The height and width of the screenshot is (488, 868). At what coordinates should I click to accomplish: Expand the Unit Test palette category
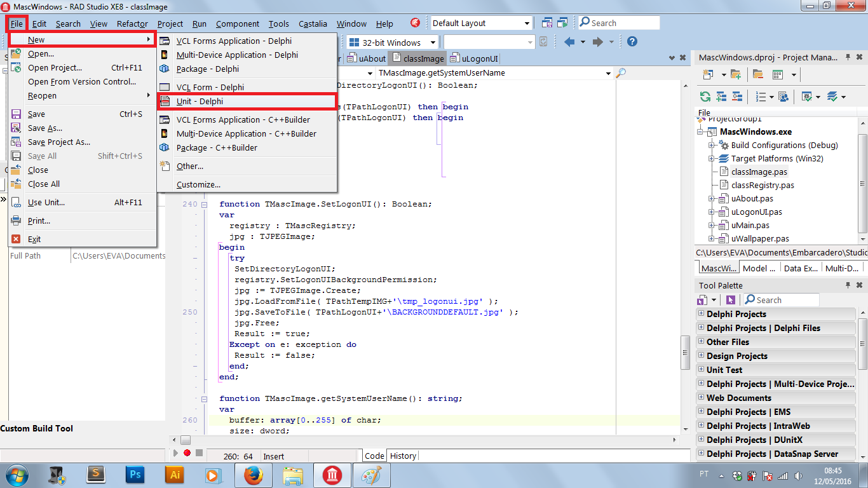point(702,370)
